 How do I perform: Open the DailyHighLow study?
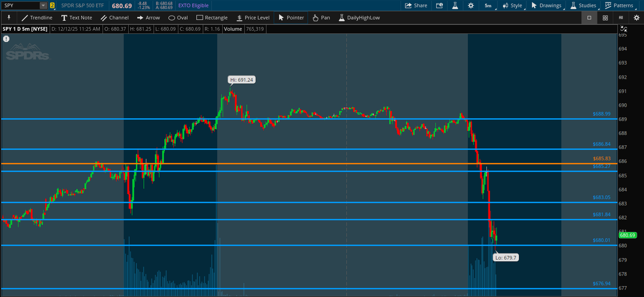coord(359,18)
